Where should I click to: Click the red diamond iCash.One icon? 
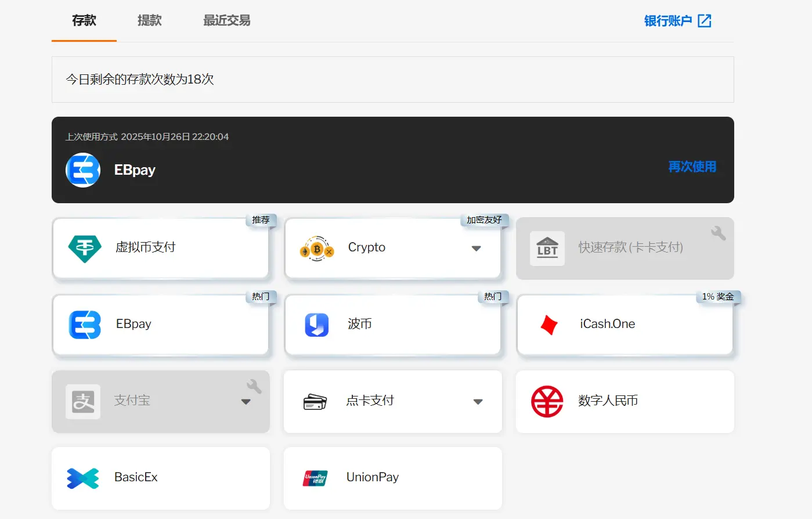coord(547,323)
